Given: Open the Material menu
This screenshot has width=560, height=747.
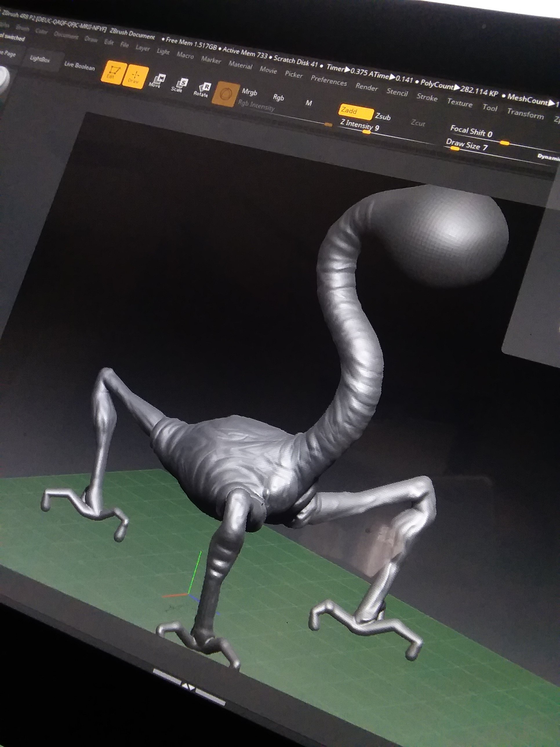Looking at the screenshot, I should (x=240, y=65).
